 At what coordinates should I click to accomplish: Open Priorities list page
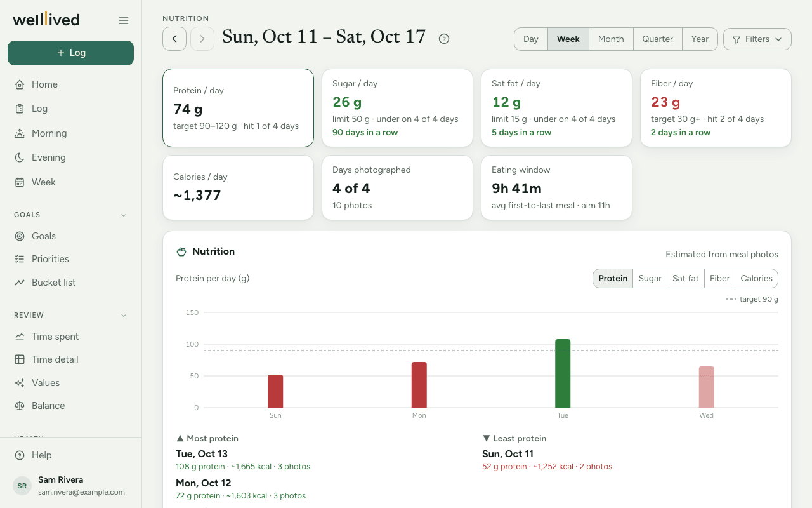tap(70, 259)
